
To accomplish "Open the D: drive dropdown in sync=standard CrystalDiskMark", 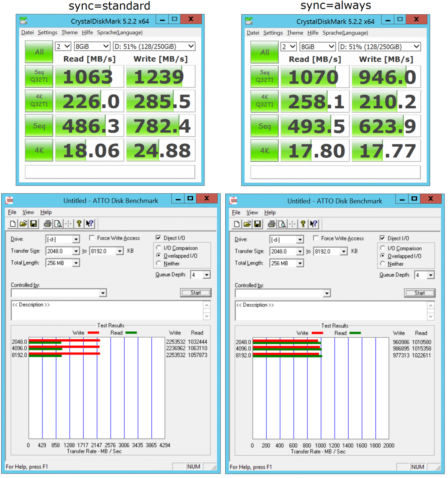I will [154, 47].
